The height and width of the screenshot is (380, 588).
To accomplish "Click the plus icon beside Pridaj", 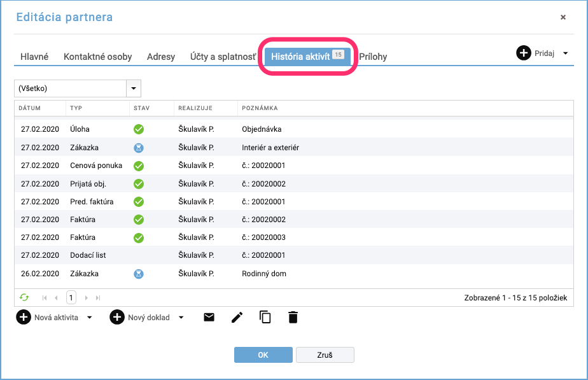I will coord(524,53).
